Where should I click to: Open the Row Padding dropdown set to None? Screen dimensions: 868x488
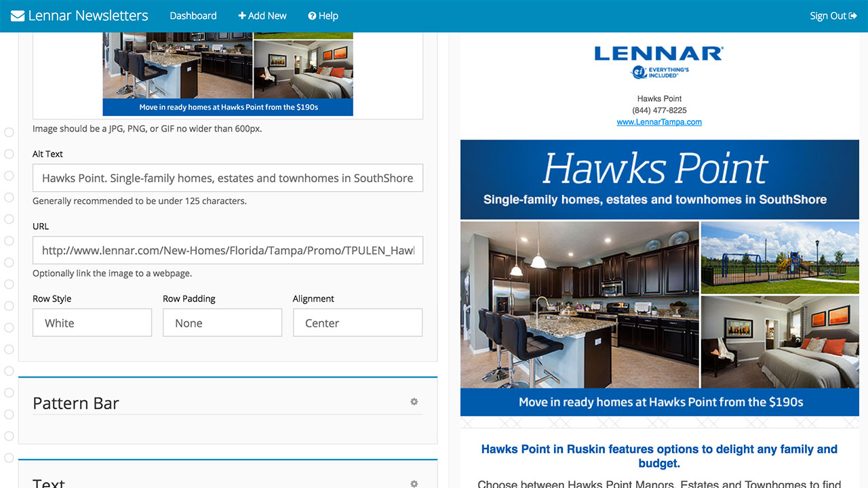click(x=222, y=323)
